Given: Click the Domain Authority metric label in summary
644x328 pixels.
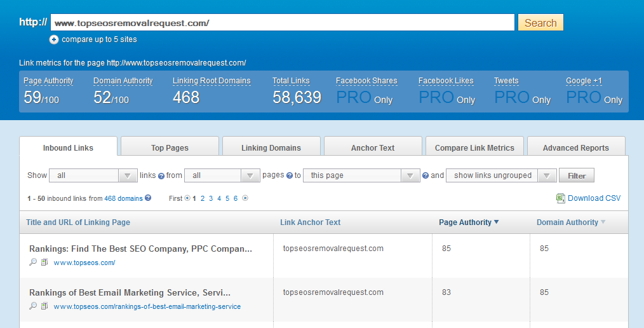Looking at the screenshot, I should (123, 81).
